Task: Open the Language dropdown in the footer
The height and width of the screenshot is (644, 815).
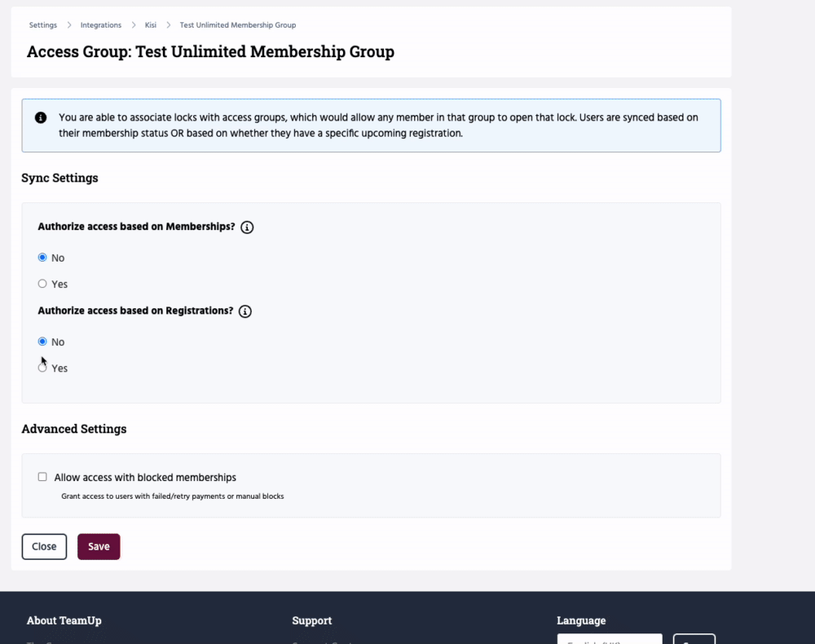Action: tap(609, 638)
